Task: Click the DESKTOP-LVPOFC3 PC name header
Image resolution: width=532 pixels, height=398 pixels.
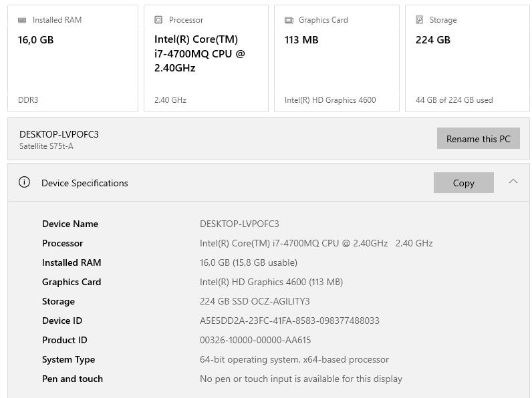Action: (x=59, y=134)
